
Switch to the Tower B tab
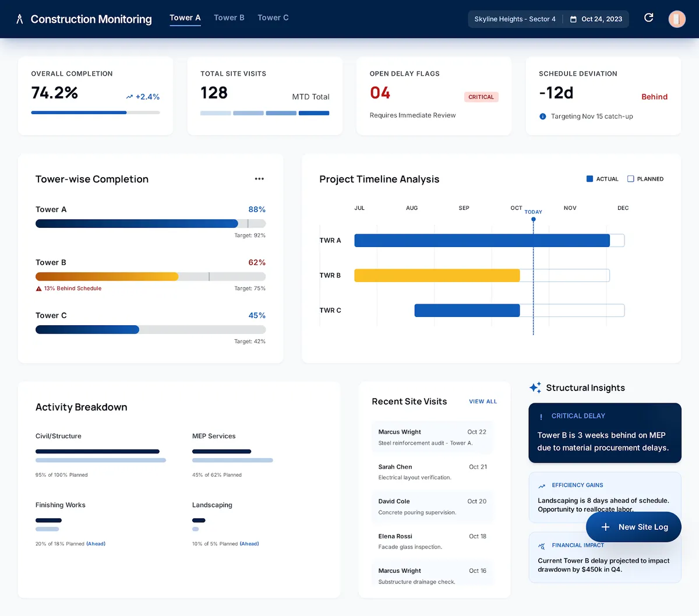pyautogui.click(x=229, y=17)
